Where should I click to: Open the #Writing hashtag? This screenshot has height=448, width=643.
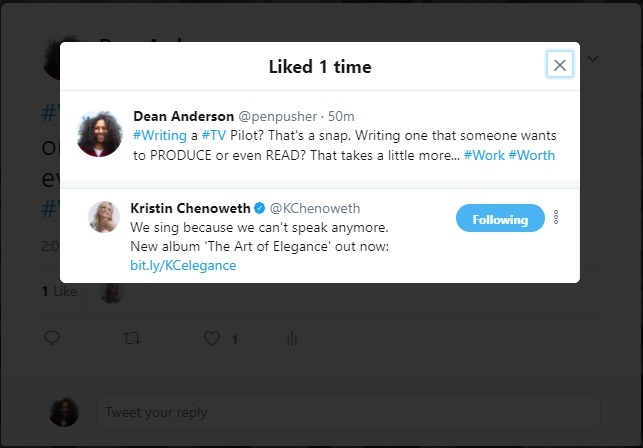[x=160, y=136]
